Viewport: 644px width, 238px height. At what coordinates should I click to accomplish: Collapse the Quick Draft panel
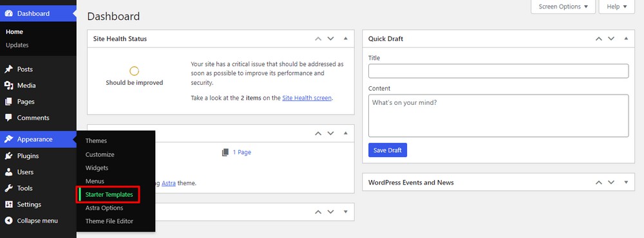pos(626,39)
